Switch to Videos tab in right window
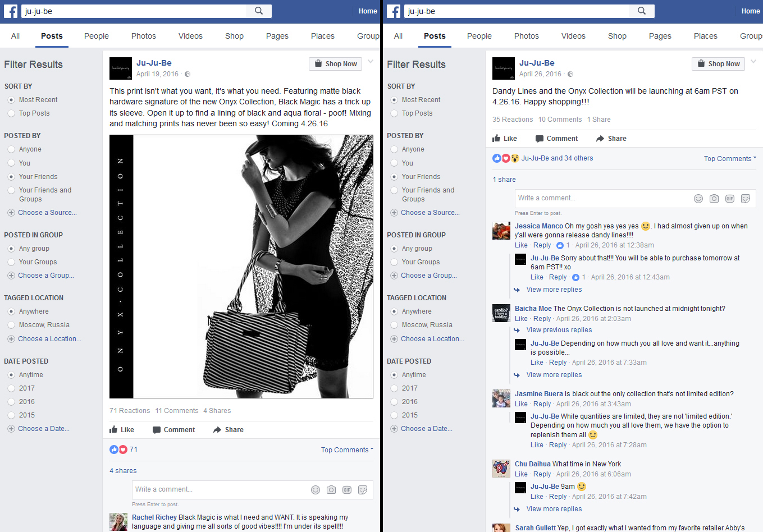The image size is (763, 532). tap(573, 36)
